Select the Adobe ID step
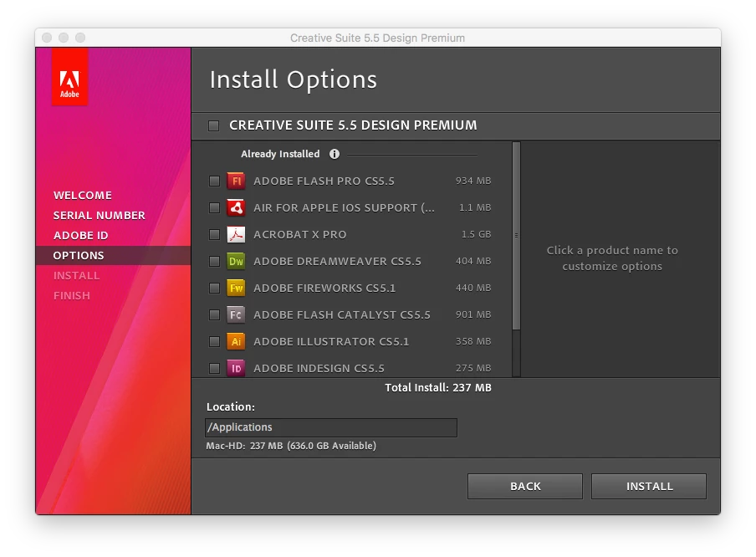The image size is (756, 557). pyautogui.click(x=80, y=235)
